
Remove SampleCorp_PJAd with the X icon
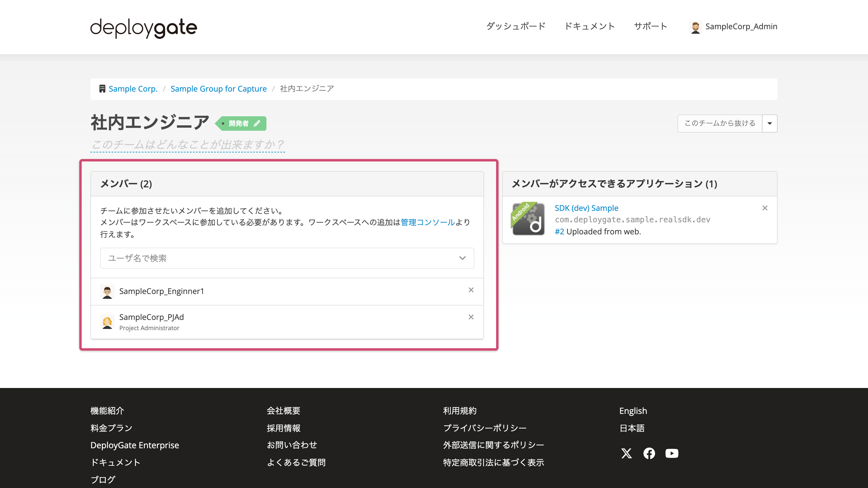471,317
